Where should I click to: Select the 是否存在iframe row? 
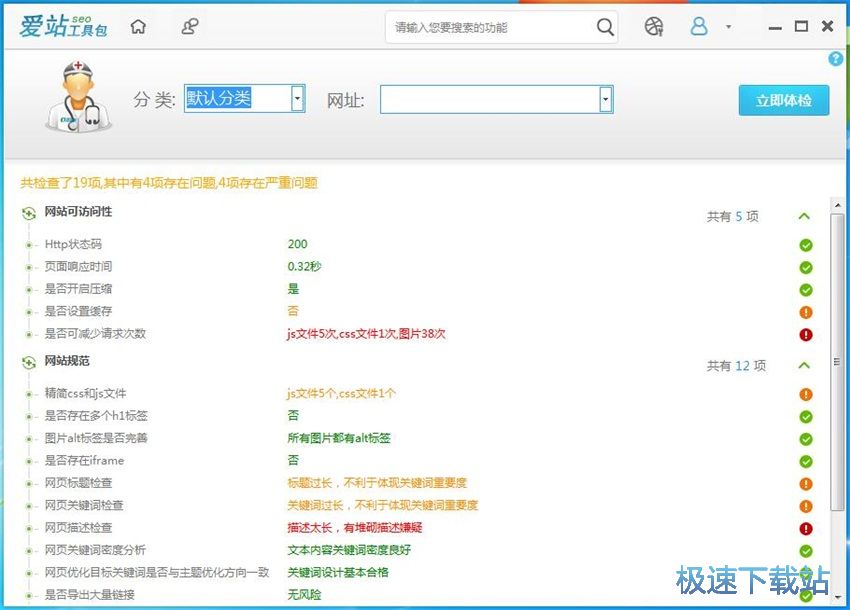[420, 461]
